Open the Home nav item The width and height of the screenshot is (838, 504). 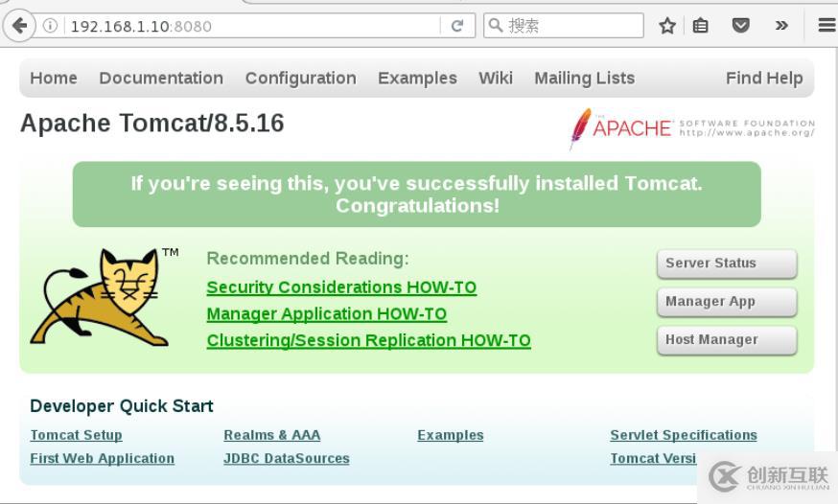pyautogui.click(x=54, y=78)
